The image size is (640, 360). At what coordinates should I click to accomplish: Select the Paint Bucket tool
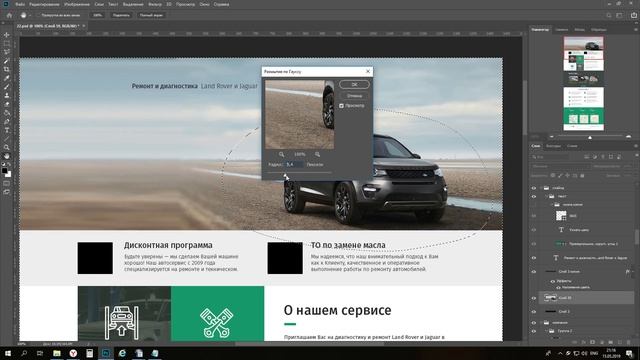pyautogui.click(x=7, y=113)
